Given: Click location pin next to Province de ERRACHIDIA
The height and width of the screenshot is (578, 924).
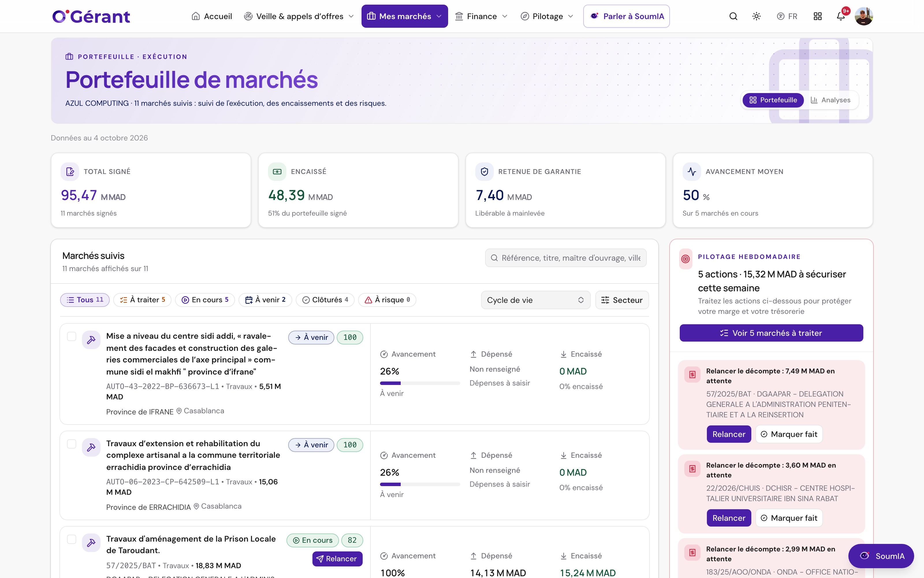Looking at the screenshot, I should (196, 506).
